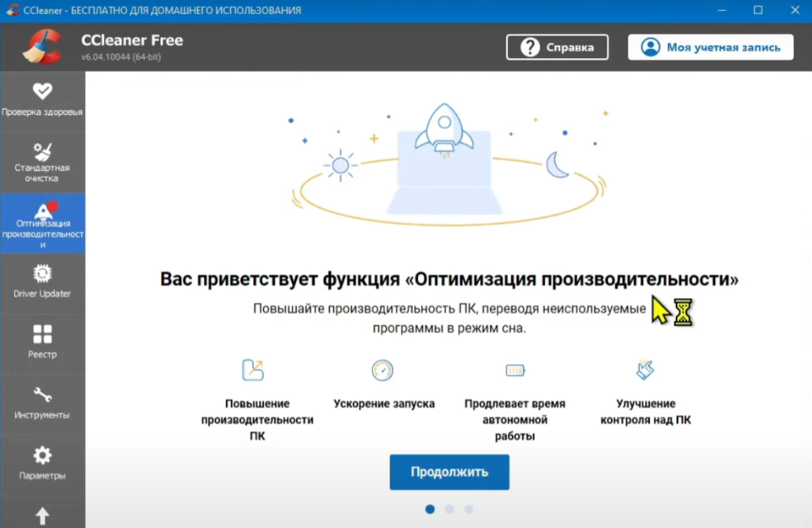
Task: Maximize the CCleaner window
Action: [x=758, y=10]
